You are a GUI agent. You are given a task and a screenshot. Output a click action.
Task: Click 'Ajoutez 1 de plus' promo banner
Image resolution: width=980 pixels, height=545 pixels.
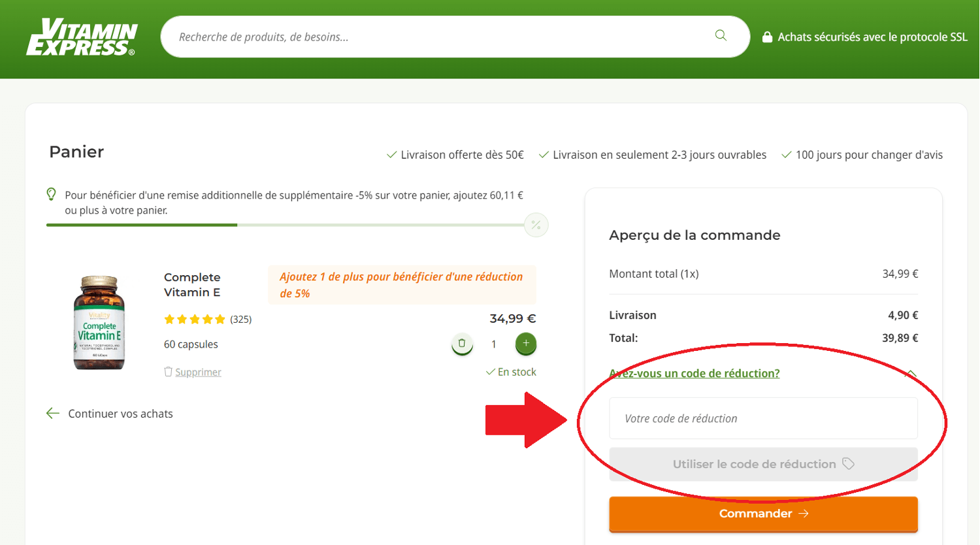click(402, 285)
